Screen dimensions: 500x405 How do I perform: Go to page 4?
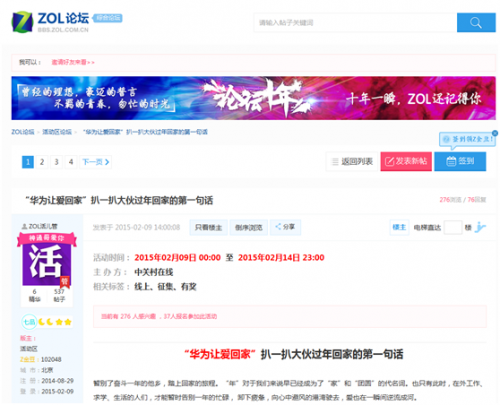tap(71, 162)
